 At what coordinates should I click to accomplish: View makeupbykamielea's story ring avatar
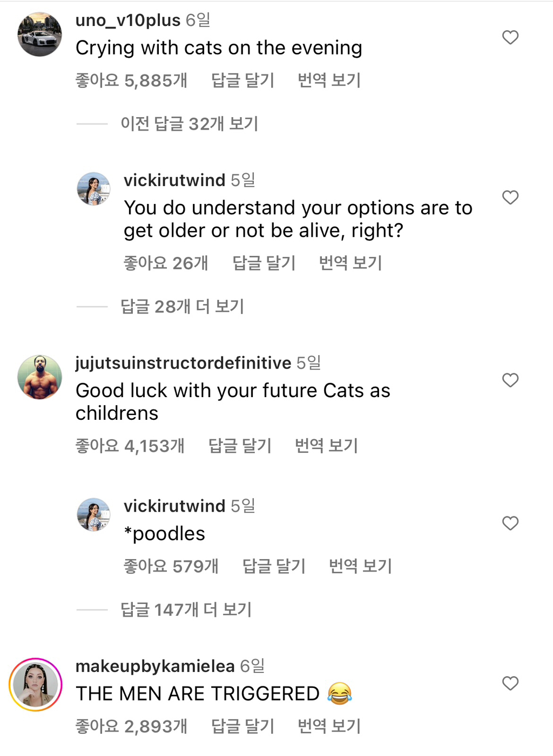tap(36, 684)
